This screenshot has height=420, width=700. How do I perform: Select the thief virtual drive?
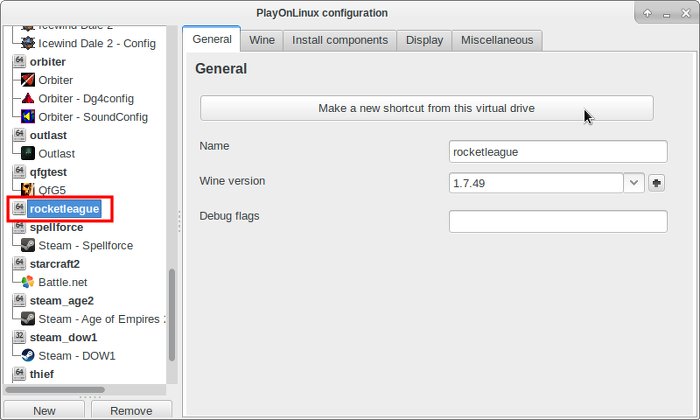click(x=42, y=374)
